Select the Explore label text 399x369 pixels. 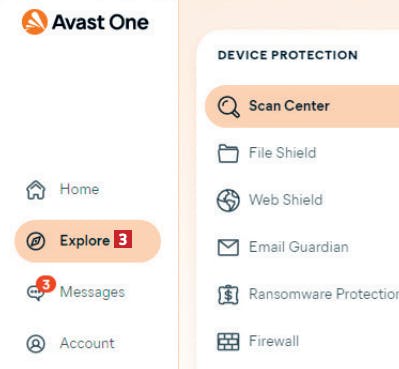pyautogui.click(x=85, y=241)
